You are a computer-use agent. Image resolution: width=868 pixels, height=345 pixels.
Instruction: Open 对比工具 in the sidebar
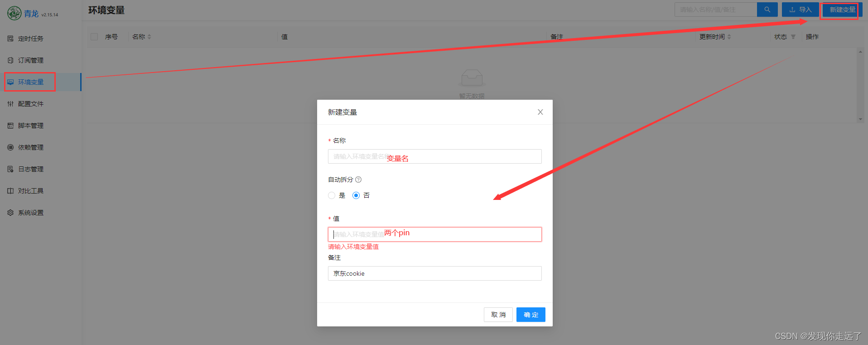(x=30, y=191)
